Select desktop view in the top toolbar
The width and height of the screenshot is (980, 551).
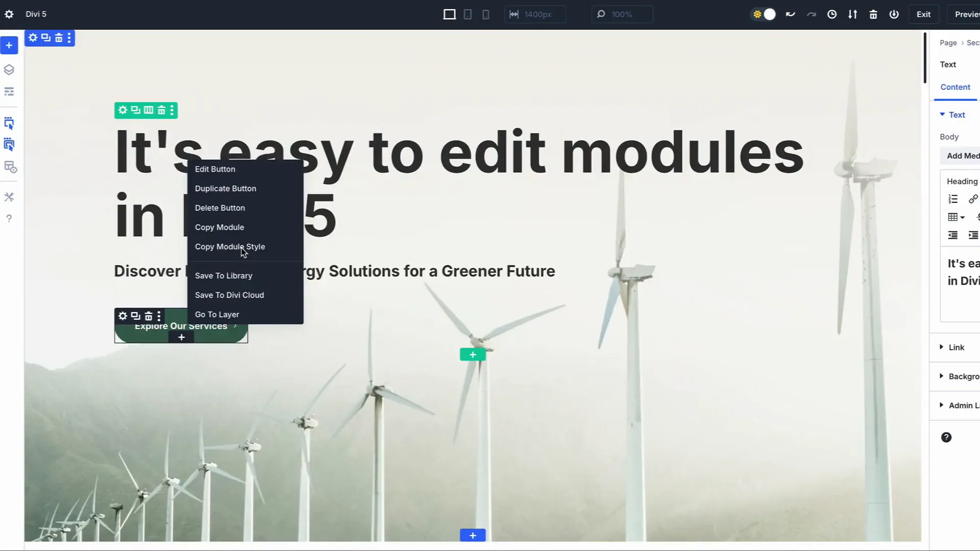(449, 14)
